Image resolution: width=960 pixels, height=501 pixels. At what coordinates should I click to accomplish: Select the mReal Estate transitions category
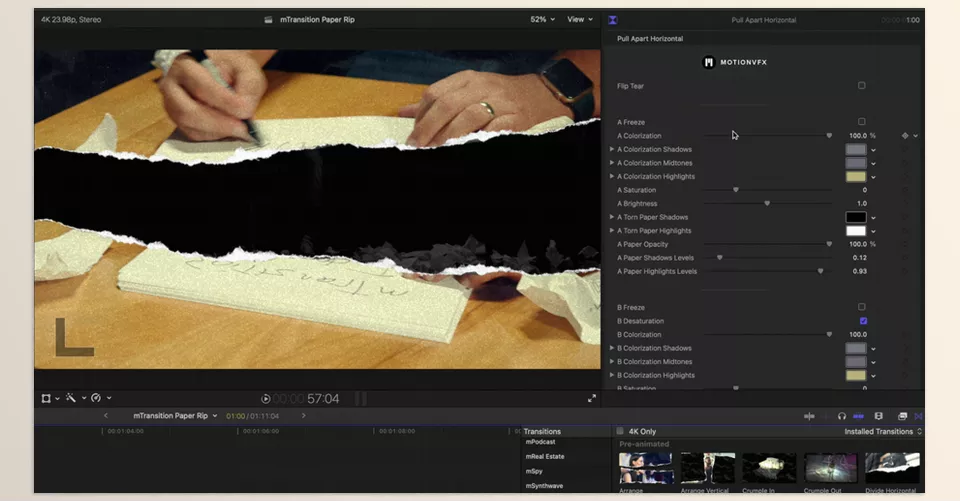545,456
